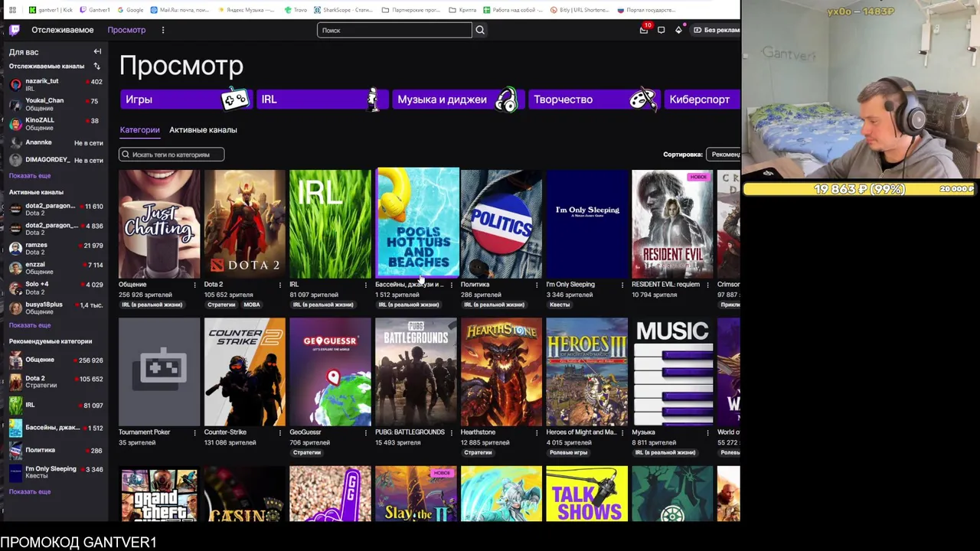Switch to the 'Категории' tab

click(139, 130)
